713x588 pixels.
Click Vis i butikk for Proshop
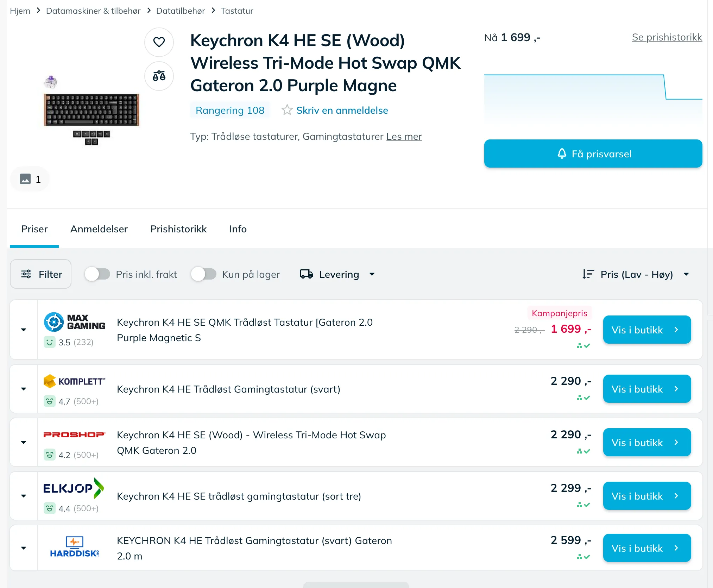[x=647, y=442]
